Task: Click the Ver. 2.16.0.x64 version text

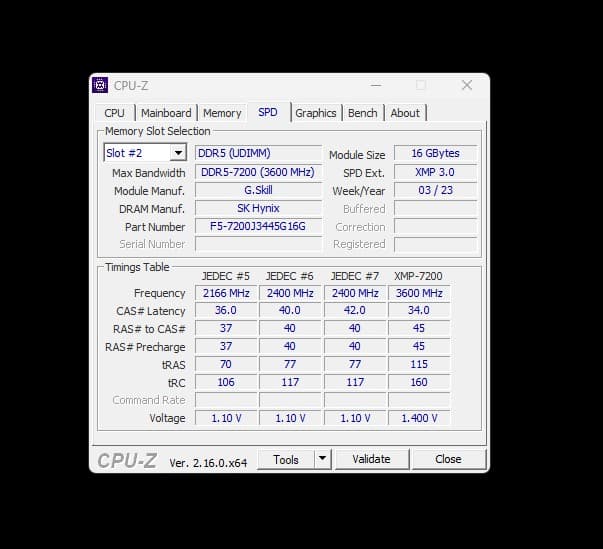Action: click(208, 462)
